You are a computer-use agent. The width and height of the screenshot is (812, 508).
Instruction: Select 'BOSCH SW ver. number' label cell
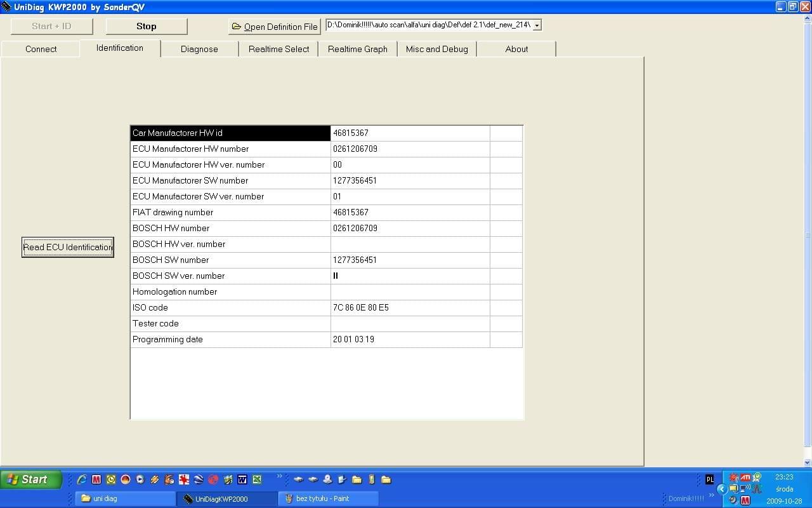(x=230, y=276)
